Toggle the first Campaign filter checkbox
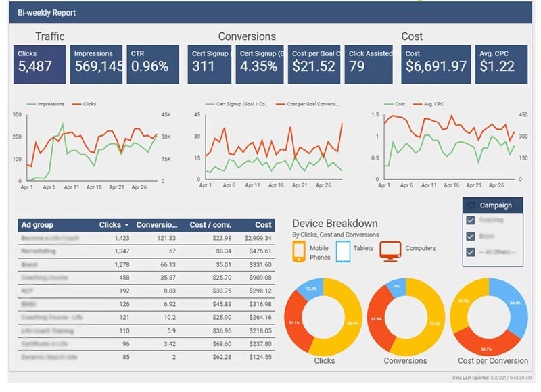The image size is (541, 392). 471,220
